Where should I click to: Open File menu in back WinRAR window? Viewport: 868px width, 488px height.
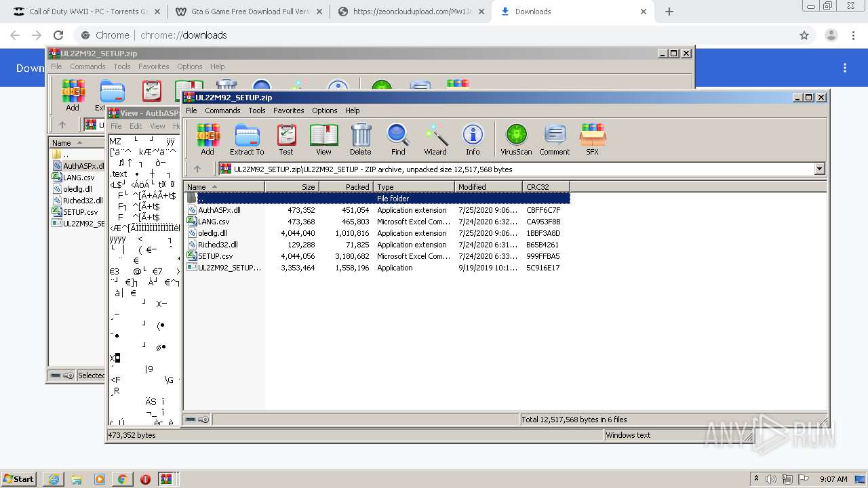(56, 66)
